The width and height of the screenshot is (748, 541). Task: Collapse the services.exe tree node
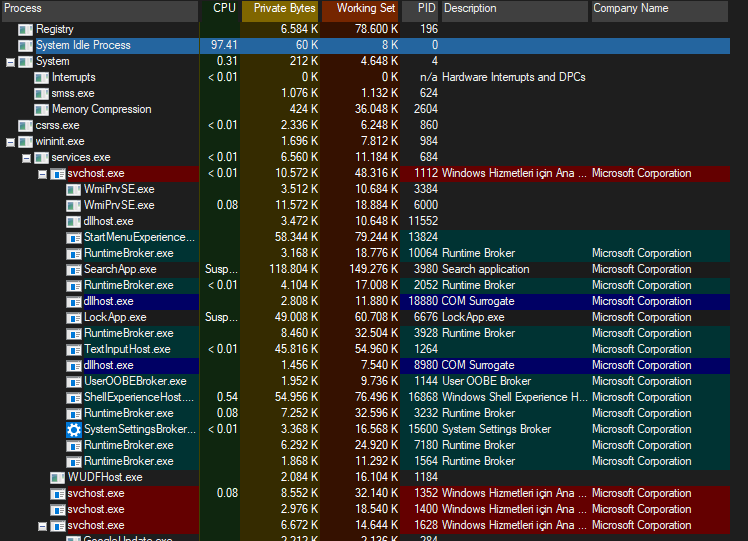(26, 158)
